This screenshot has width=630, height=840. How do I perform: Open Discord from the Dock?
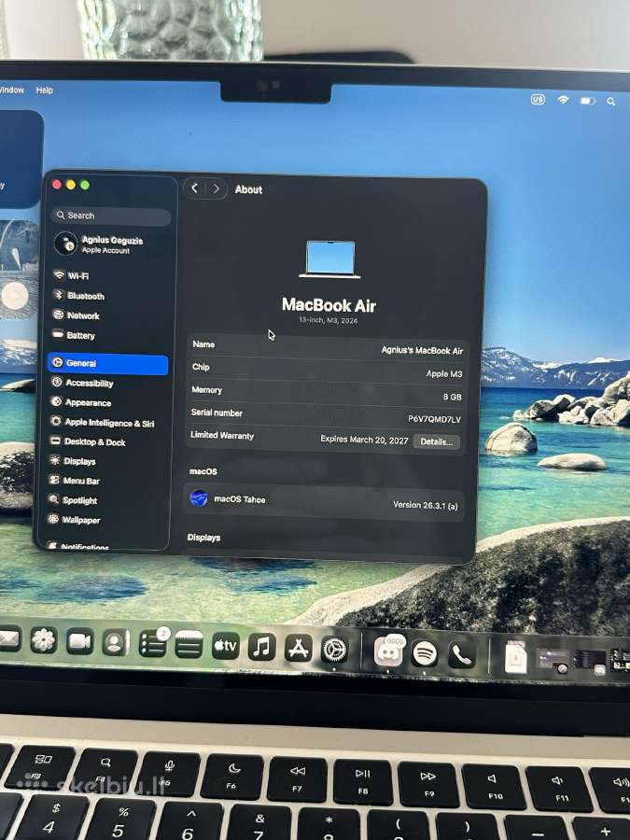[x=388, y=652]
